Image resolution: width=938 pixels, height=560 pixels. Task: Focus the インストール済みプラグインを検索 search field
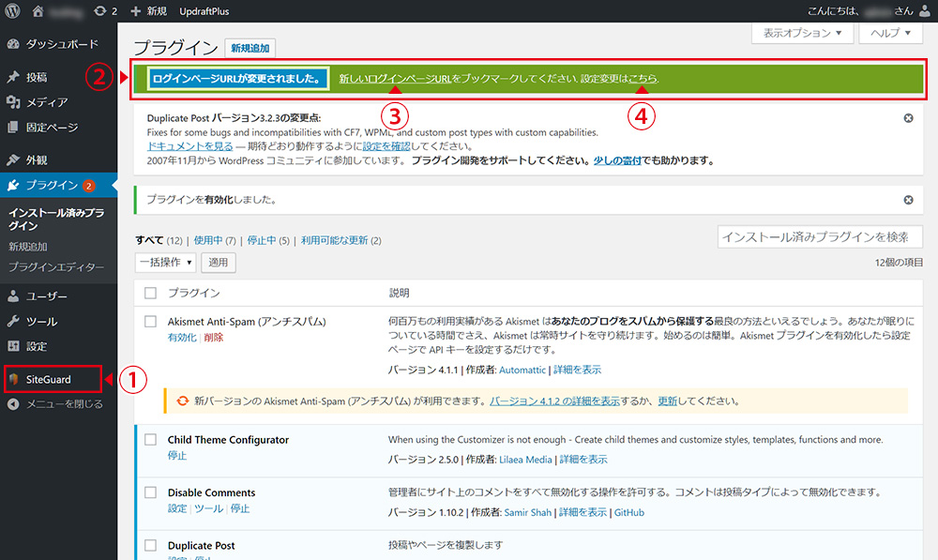(820, 237)
